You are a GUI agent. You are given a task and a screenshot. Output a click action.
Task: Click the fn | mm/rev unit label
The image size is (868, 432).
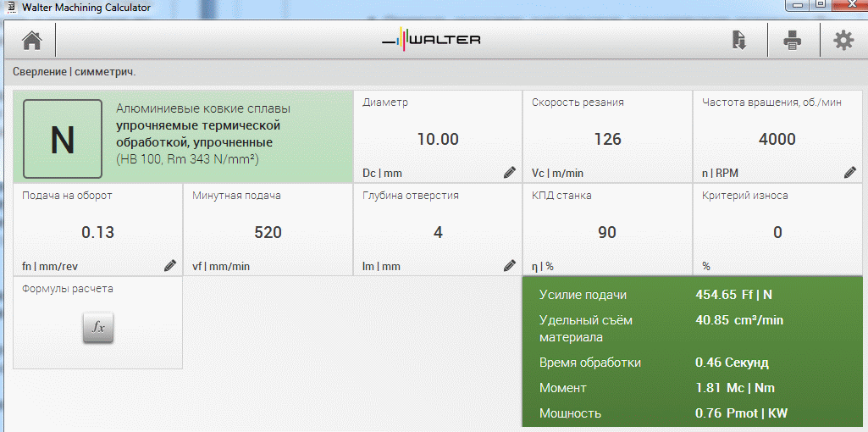50,266
